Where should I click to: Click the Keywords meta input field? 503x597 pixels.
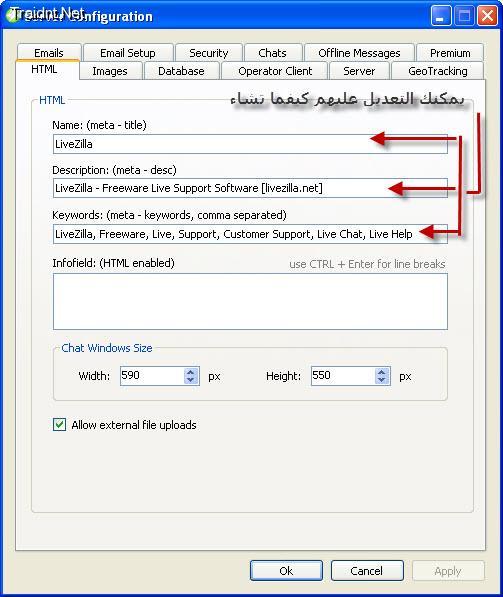(250, 234)
